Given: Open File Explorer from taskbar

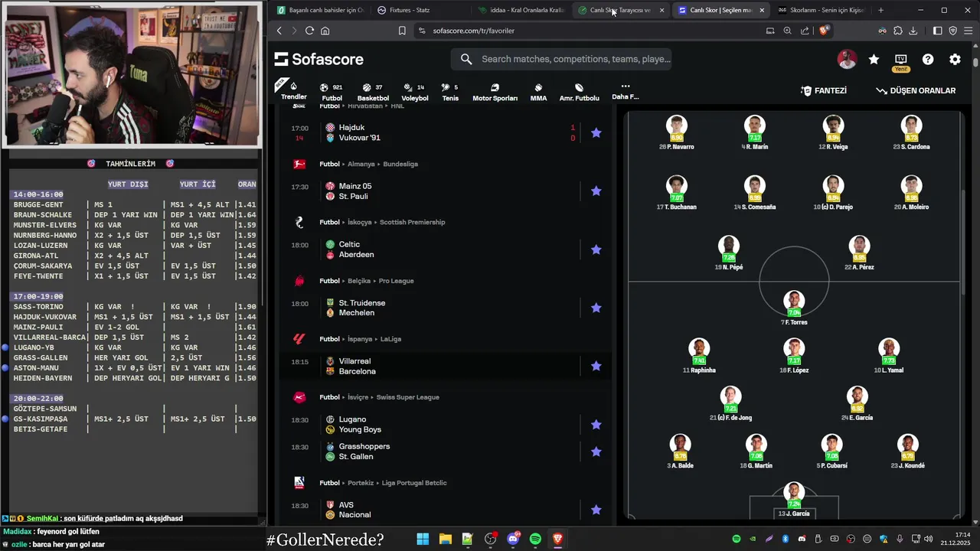Looking at the screenshot, I should [446, 540].
